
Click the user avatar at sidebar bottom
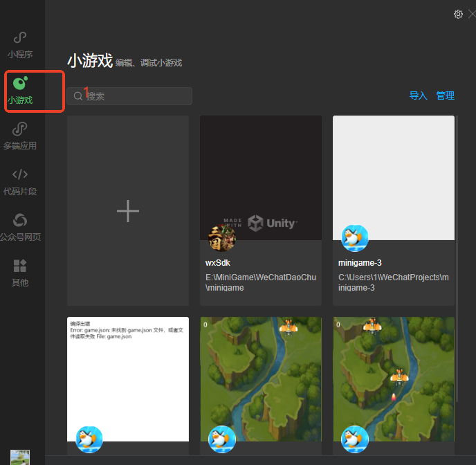click(20, 457)
